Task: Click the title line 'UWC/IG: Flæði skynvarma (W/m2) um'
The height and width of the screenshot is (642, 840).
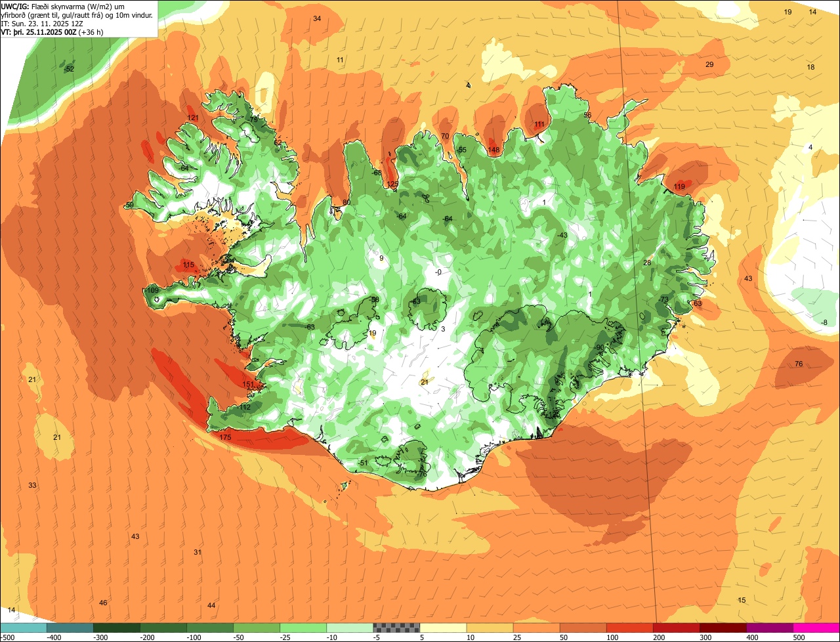Action: (x=64, y=7)
